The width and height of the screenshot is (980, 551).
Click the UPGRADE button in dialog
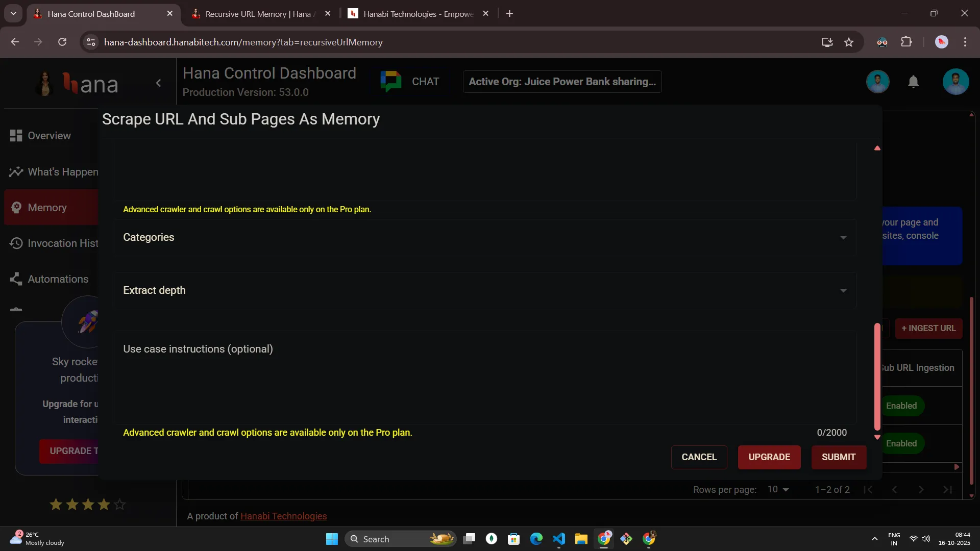(769, 457)
